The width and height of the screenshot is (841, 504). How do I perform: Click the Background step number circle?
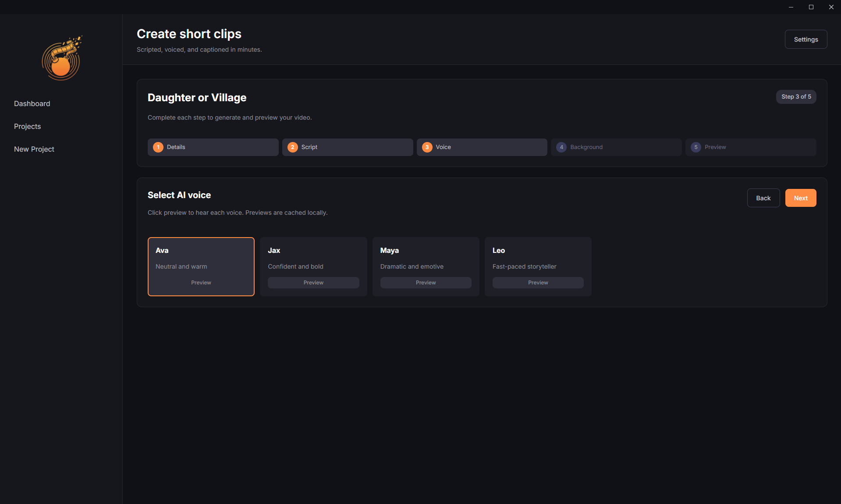coord(561,147)
